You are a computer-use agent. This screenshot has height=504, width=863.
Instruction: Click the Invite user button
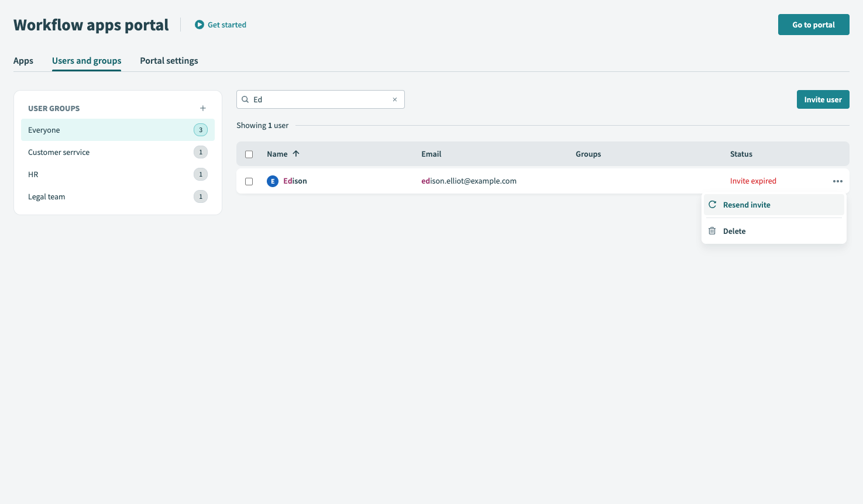coord(823,99)
